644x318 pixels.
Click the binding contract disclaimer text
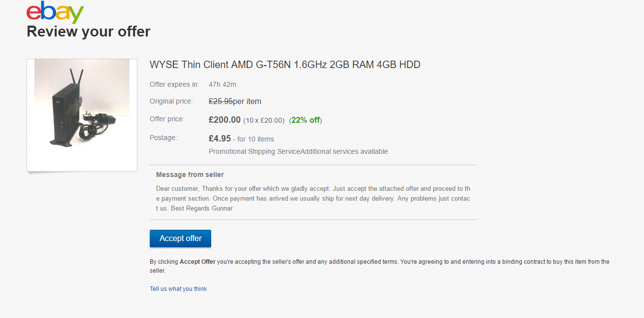[x=380, y=266]
